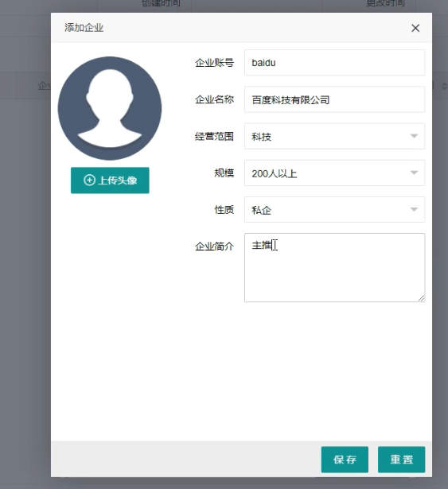Click the default avatar image
The image size is (448, 489).
click(x=110, y=108)
